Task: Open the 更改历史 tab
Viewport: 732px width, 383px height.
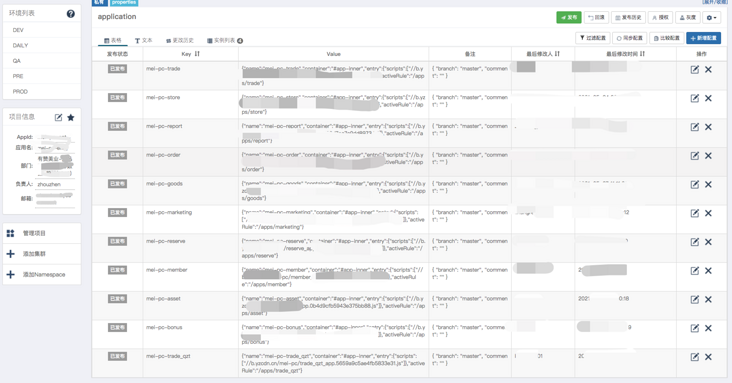Action: click(179, 41)
